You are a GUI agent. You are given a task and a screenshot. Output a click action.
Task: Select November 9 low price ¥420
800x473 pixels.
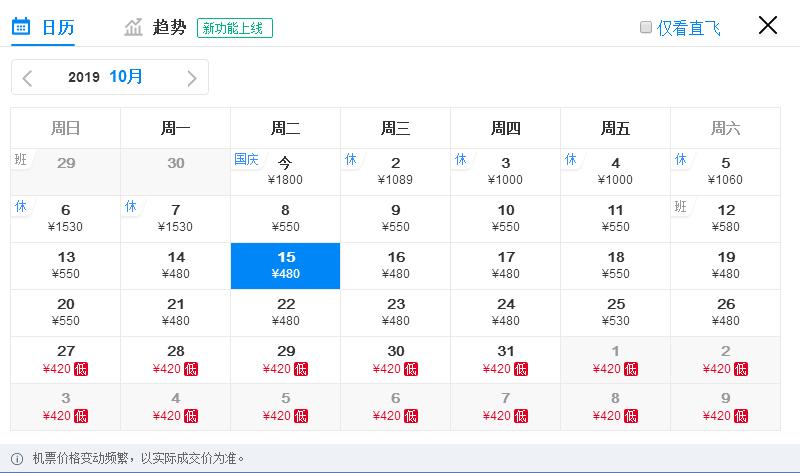pos(726,407)
